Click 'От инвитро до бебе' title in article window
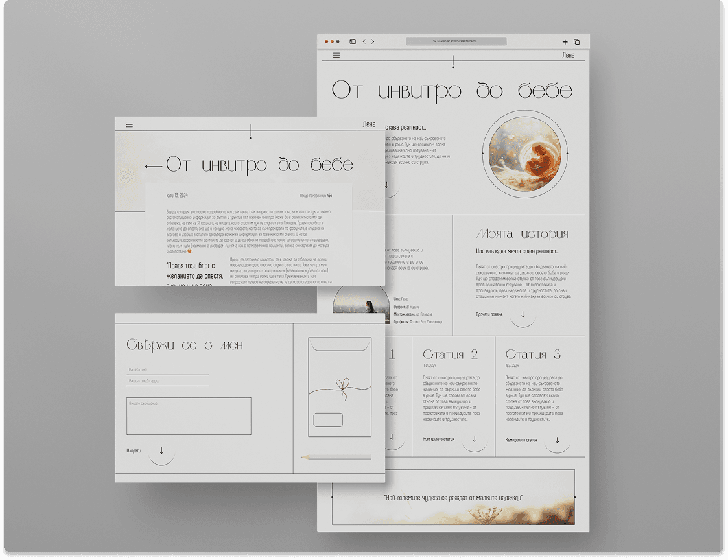 pyautogui.click(x=259, y=165)
